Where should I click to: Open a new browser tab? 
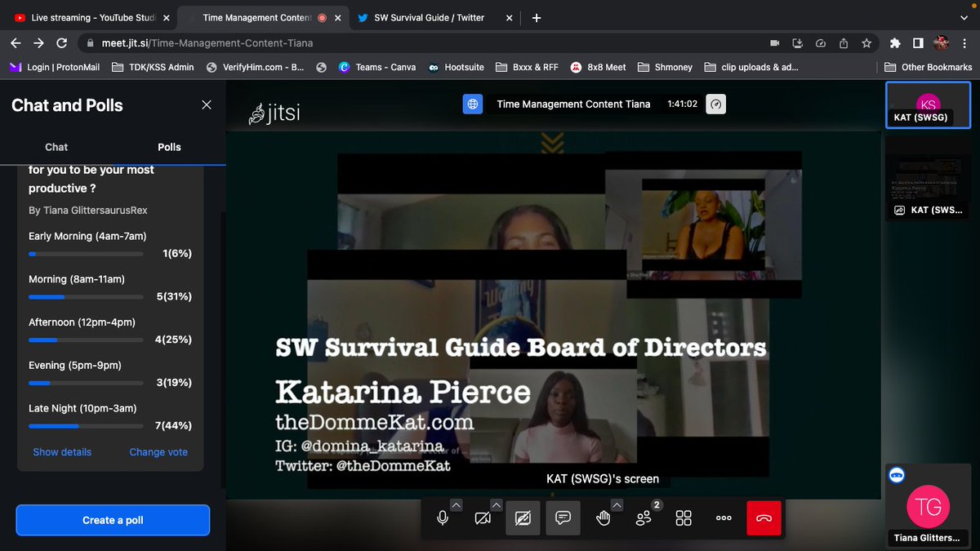tap(536, 17)
